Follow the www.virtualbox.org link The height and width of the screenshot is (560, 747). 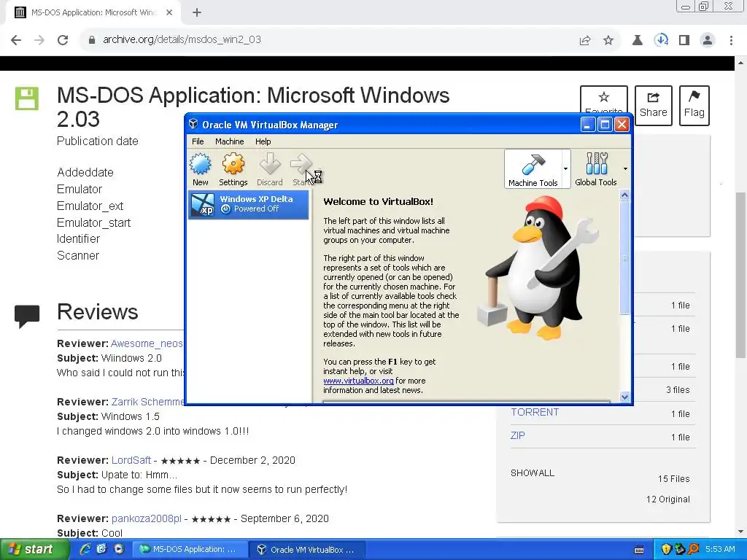(x=358, y=381)
